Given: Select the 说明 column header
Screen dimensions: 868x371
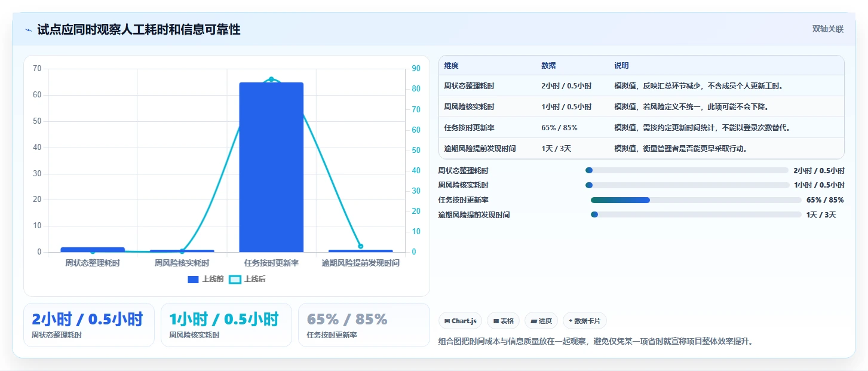Looking at the screenshot, I should coord(621,66).
